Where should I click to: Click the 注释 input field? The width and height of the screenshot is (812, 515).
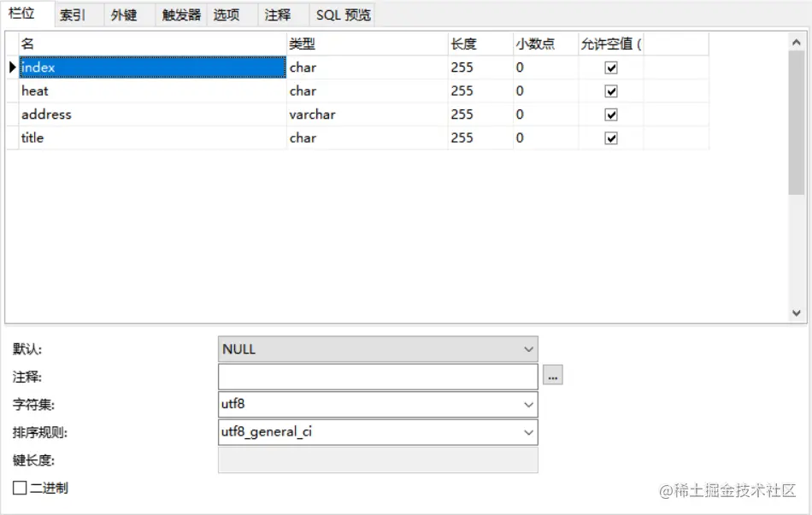coord(378,377)
